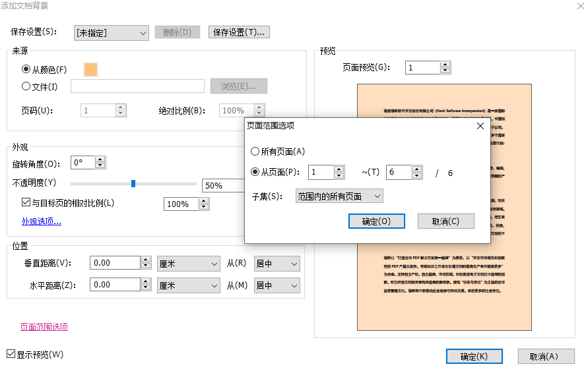This screenshot has width=588, height=379.
Task: Choose the 从页面(P) radio option
Action: 255,172
